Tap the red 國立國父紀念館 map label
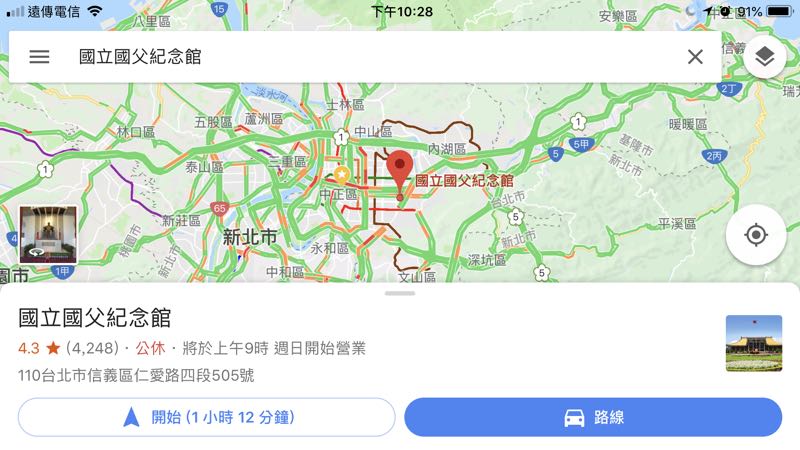Screen dimensions: 800x450 pyautogui.click(x=464, y=180)
